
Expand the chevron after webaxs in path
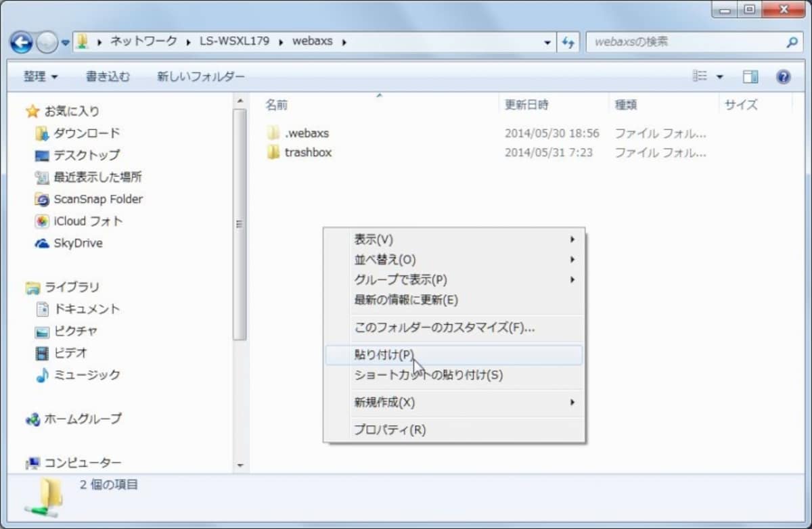[x=344, y=42]
